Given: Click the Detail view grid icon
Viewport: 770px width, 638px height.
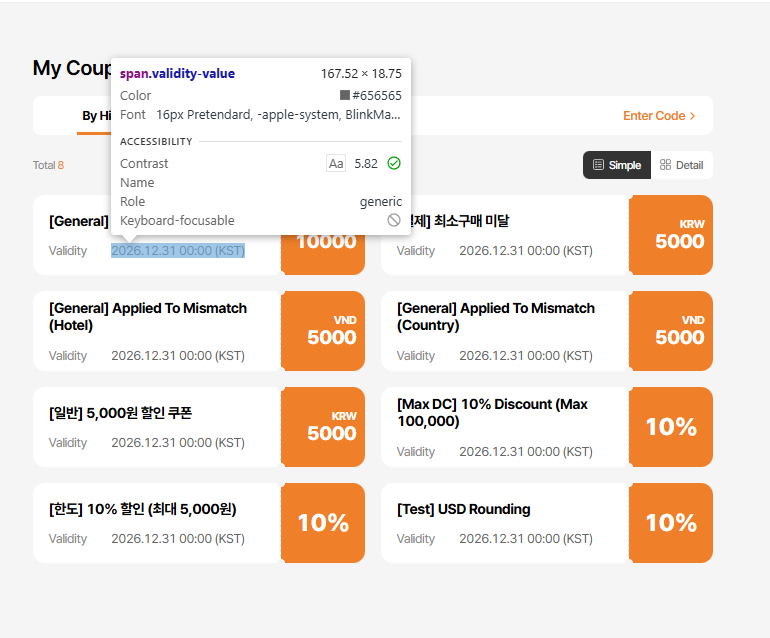Looking at the screenshot, I should pyautogui.click(x=666, y=165).
